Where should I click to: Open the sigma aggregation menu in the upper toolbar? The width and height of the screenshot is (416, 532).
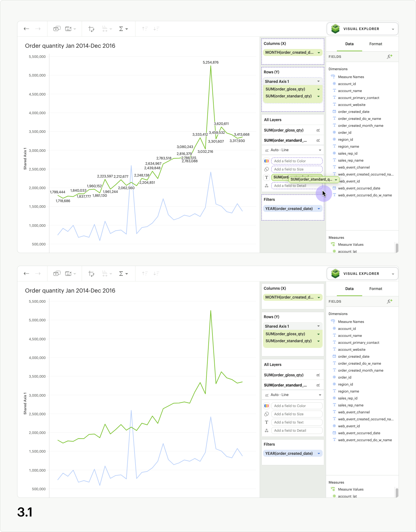tap(123, 29)
